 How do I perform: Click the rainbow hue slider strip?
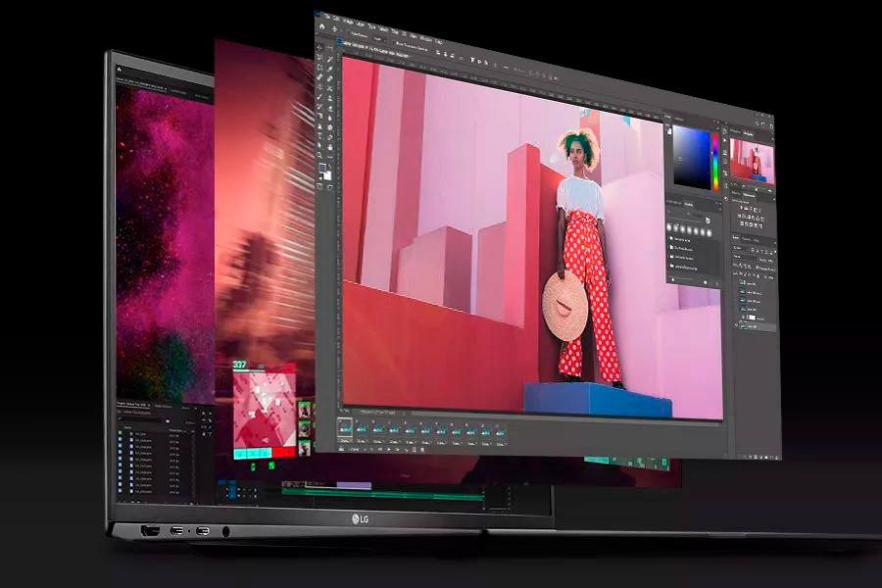[715, 162]
